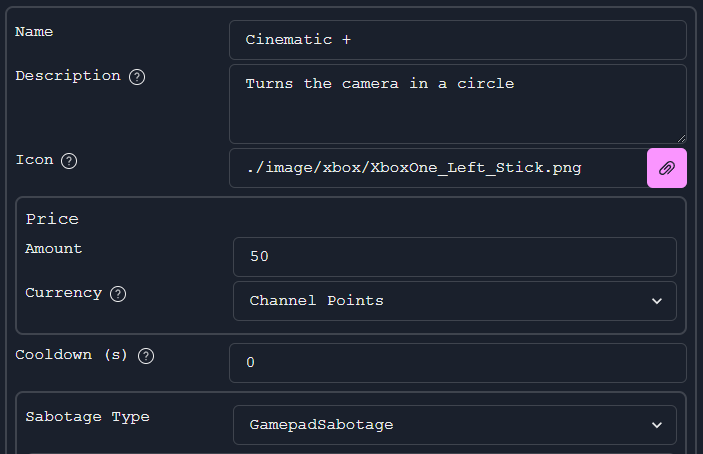Select the Icon file path field
Screen dimensions: 703x454
tap(438, 168)
